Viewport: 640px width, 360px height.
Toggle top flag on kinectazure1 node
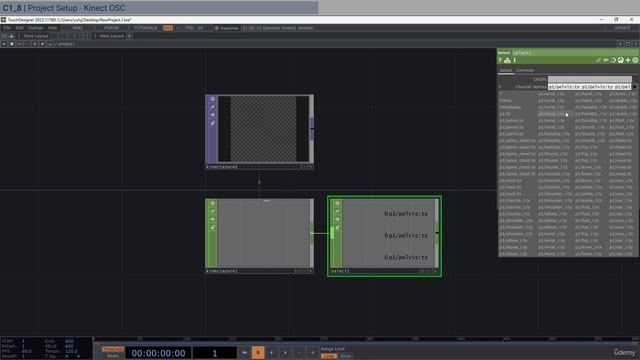coord(212,203)
